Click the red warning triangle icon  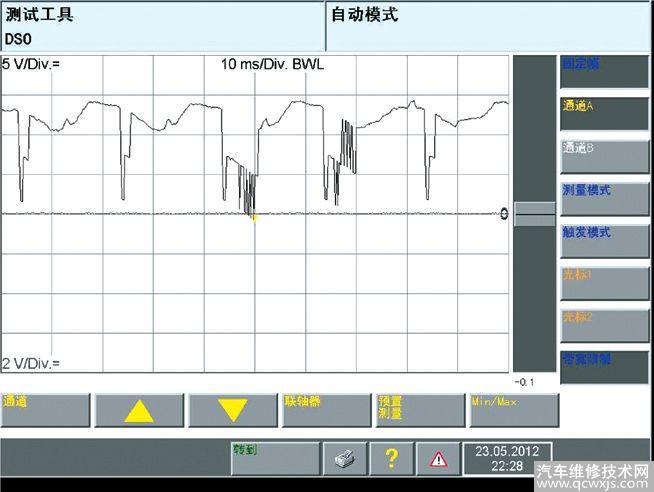(438, 459)
